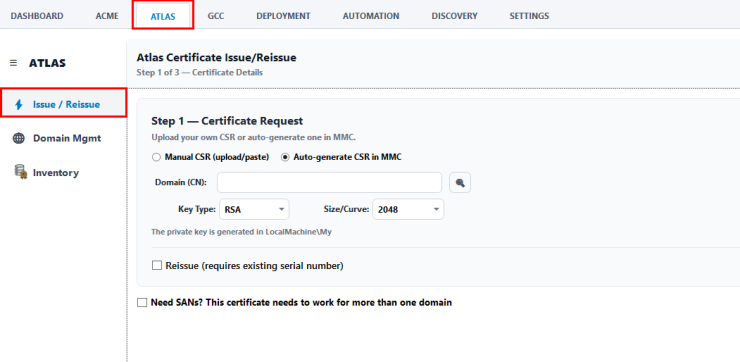Open the DEPLOYMENT tab
Image resolution: width=740 pixels, height=362 pixels.
click(283, 16)
